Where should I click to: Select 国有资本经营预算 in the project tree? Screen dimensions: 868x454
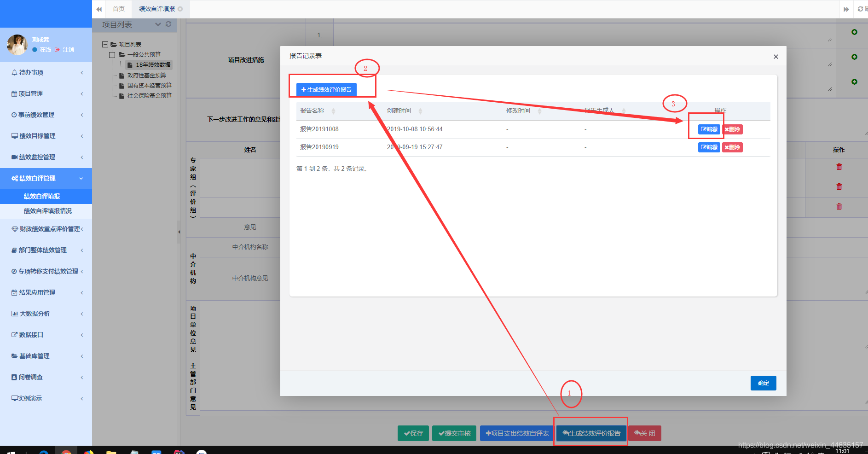[x=149, y=85]
